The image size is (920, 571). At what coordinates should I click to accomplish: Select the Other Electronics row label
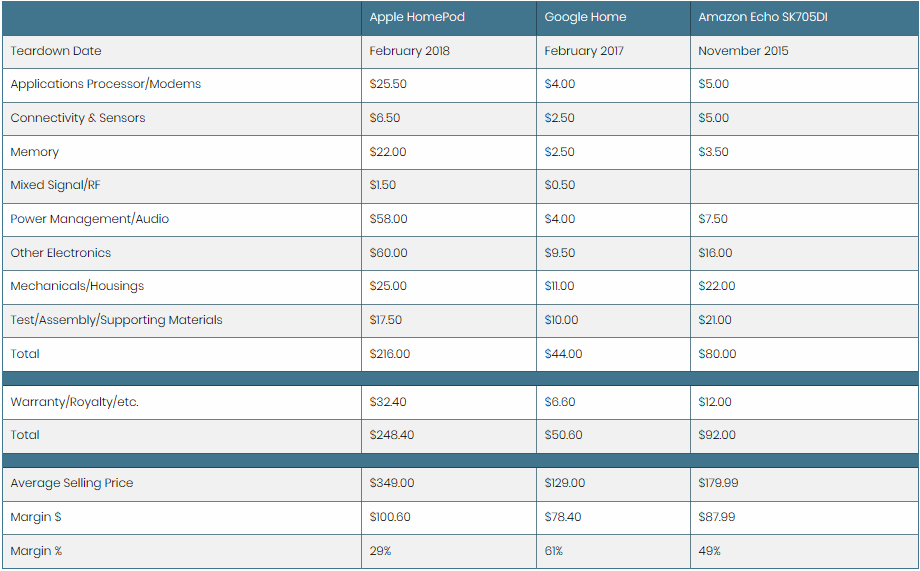click(x=61, y=253)
